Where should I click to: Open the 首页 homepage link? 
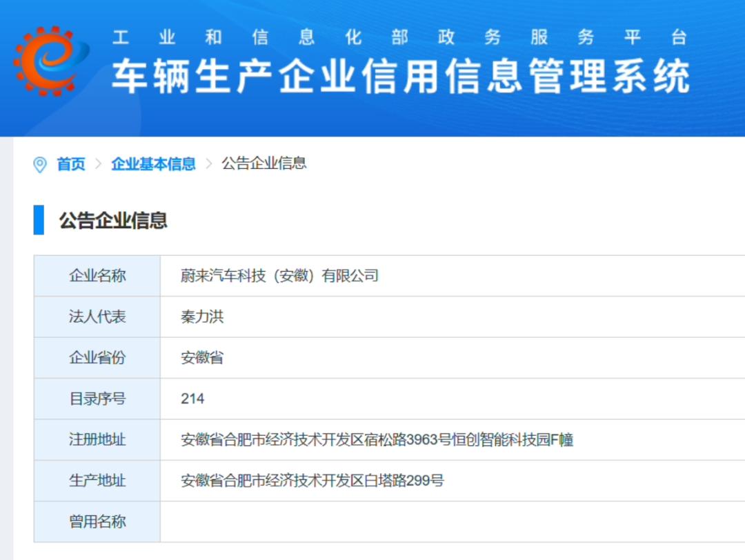(70, 164)
